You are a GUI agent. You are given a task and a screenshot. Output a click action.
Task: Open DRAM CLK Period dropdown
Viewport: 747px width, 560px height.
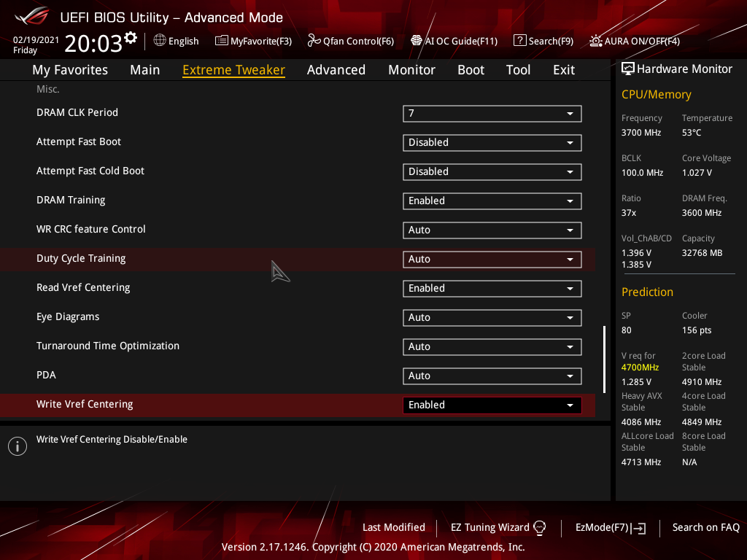click(x=492, y=114)
